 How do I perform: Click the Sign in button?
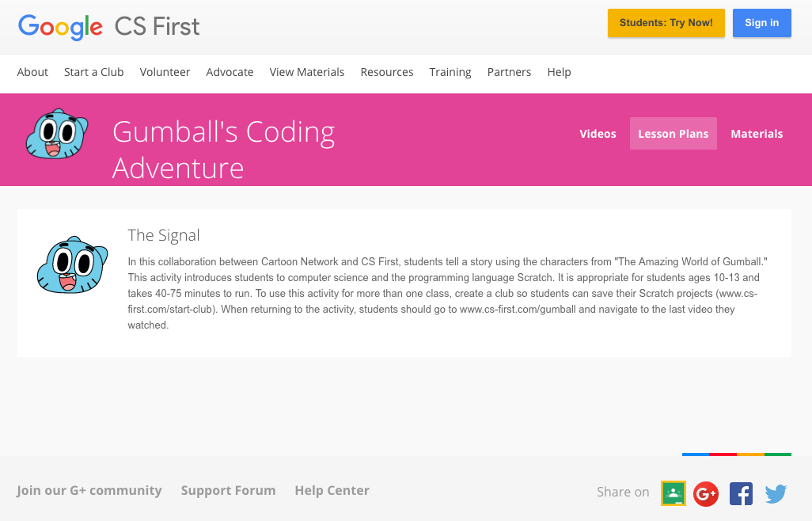pyautogui.click(x=762, y=23)
